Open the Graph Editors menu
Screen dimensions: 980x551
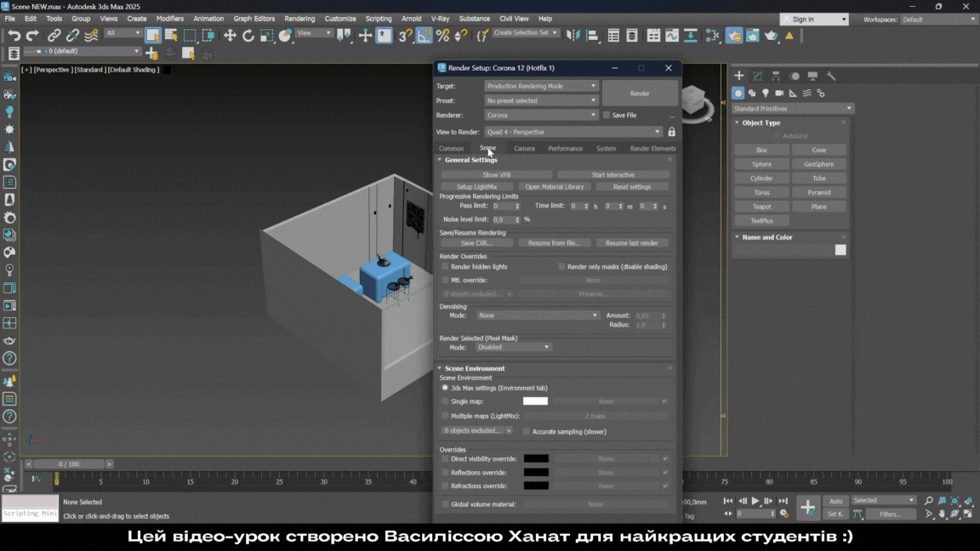pos(254,19)
